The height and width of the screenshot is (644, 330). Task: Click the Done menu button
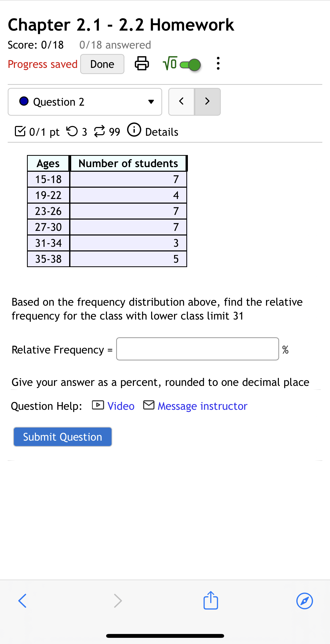pos(102,64)
